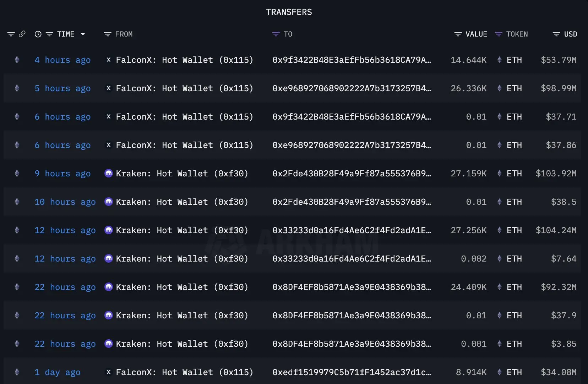Click the filter icon left of link icon
Image resolution: width=588 pixels, height=384 pixels.
(x=11, y=34)
